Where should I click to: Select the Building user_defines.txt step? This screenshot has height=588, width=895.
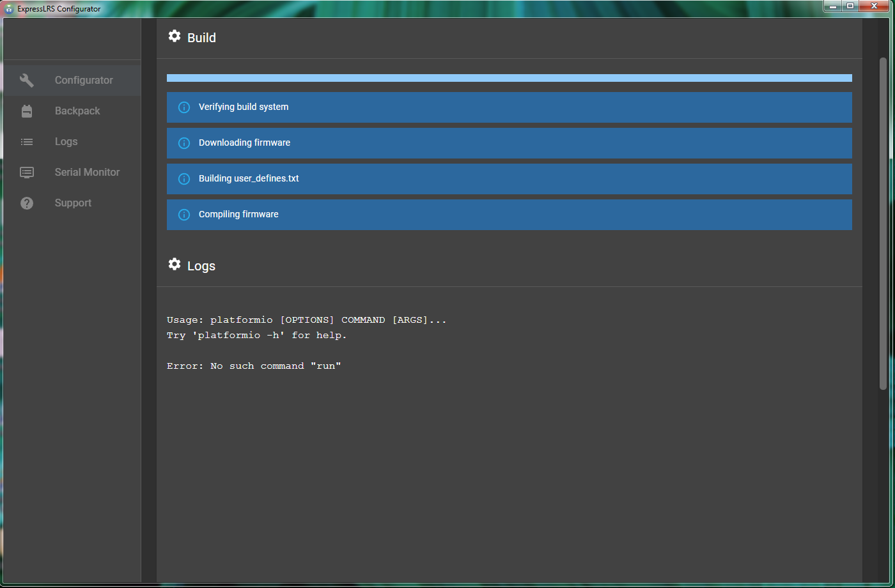click(x=510, y=179)
